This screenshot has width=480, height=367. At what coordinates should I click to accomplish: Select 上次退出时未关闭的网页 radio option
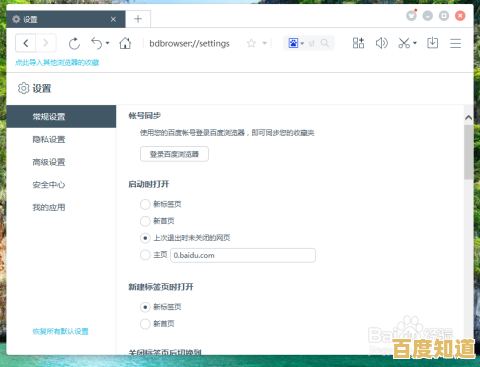click(145, 238)
